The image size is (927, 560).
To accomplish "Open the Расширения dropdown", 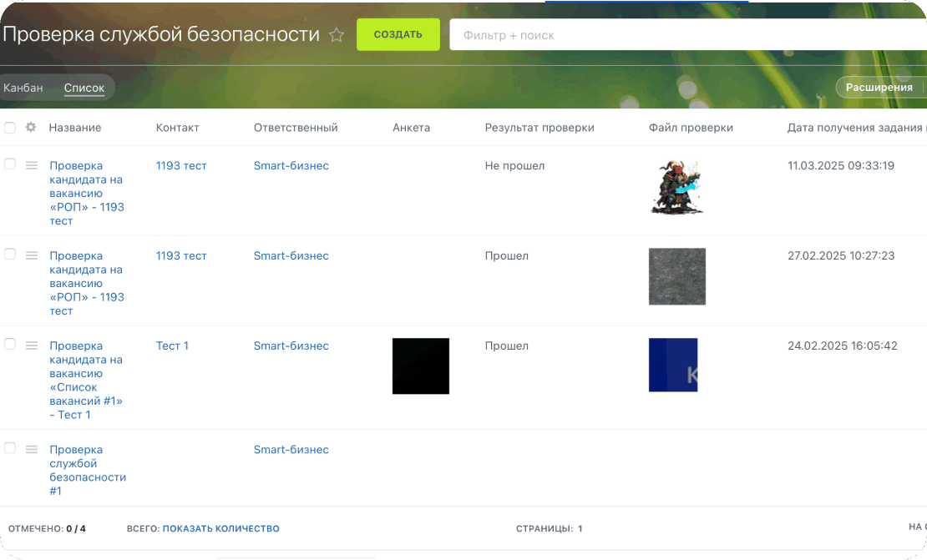I will [879, 88].
